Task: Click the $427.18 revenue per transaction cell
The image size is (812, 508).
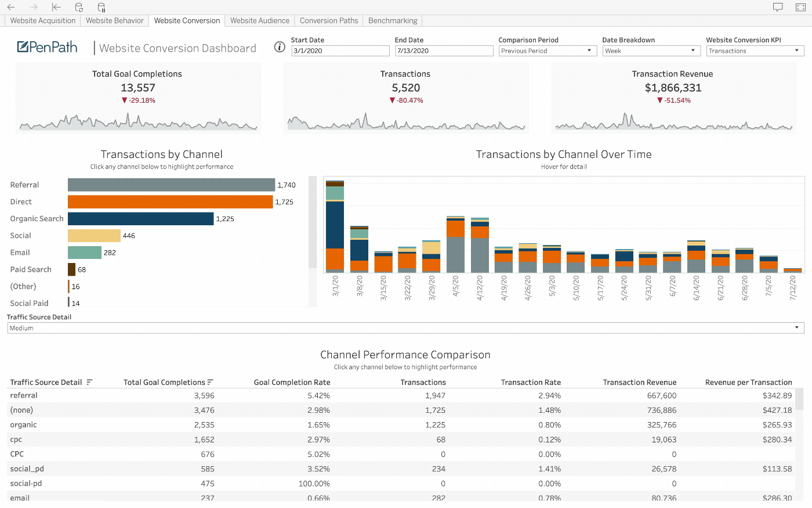Action: point(777,410)
